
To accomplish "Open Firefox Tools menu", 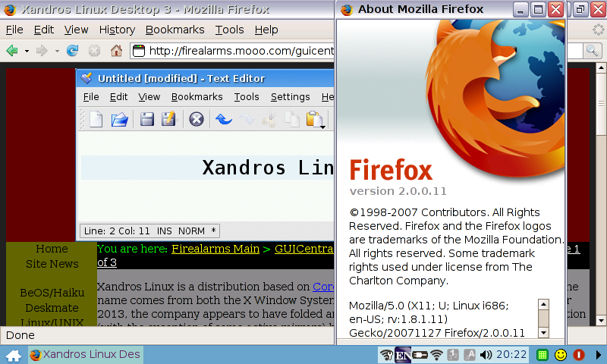I will [x=230, y=30].
